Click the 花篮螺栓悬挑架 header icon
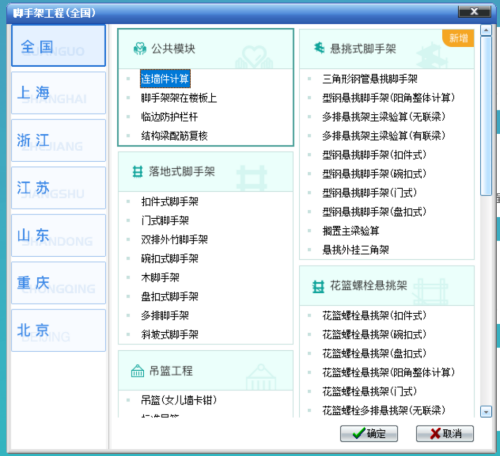The height and width of the screenshot is (456, 500). coord(318,286)
